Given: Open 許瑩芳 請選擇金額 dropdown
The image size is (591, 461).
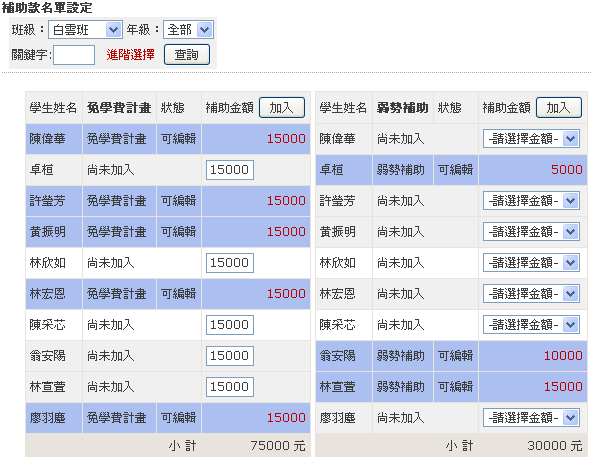Looking at the screenshot, I should click(x=531, y=201).
